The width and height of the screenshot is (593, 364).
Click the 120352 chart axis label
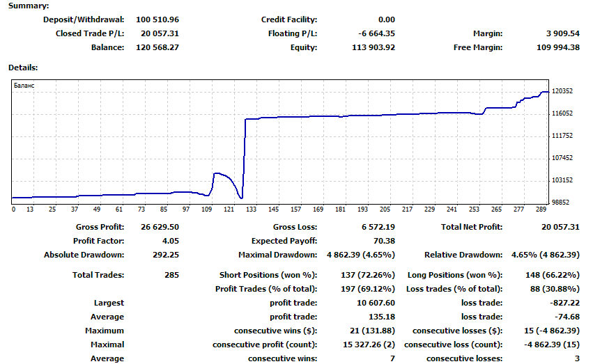[562, 91]
